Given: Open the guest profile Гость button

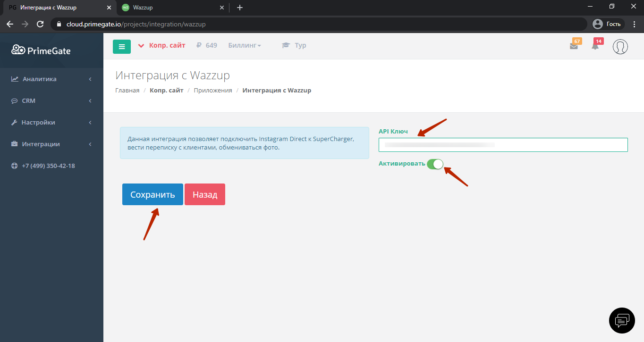Looking at the screenshot, I should point(609,24).
